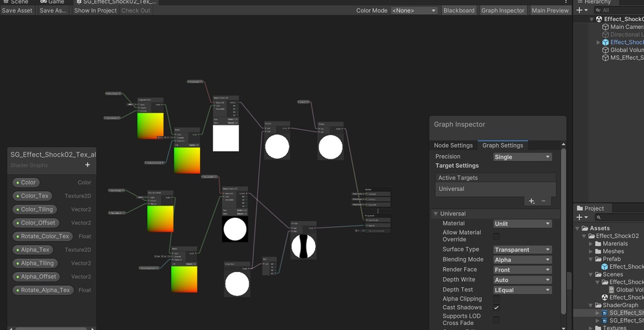The width and height of the screenshot is (644, 330).
Task: Switch to the Game tab
Action: tap(53, 2)
